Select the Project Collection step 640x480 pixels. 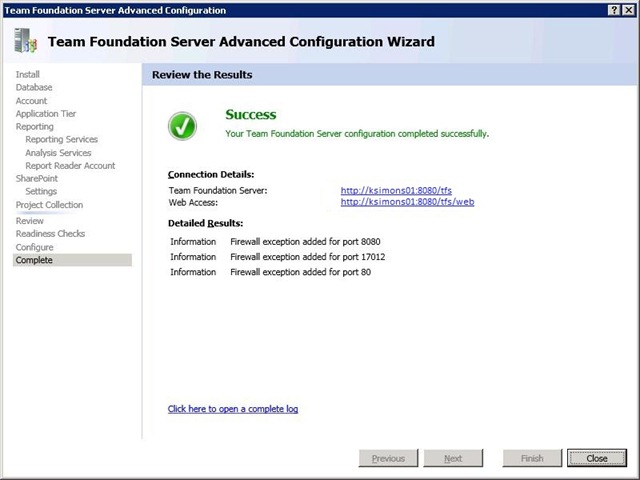coord(49,205)
